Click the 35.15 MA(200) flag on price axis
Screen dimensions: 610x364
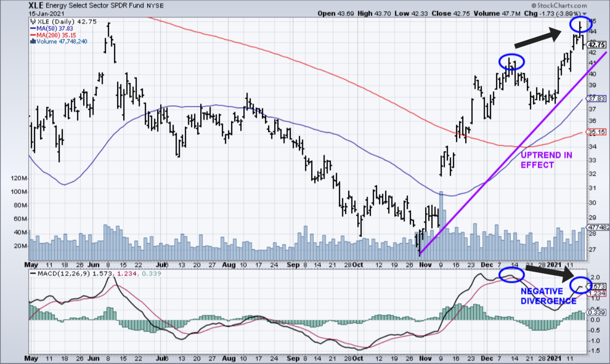tap(596, 132)
